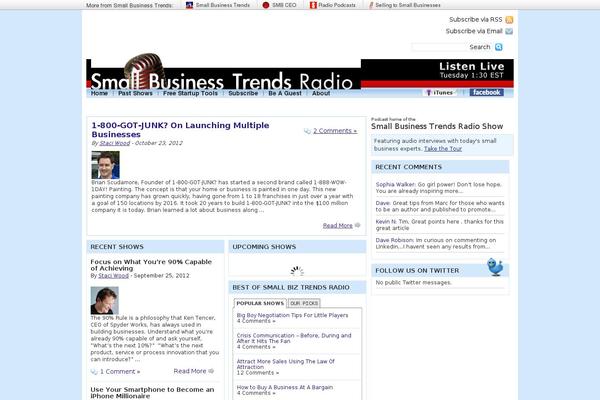Click Read More under the GOT-JUNK article

pyautogui.click(x=338, y=225)
